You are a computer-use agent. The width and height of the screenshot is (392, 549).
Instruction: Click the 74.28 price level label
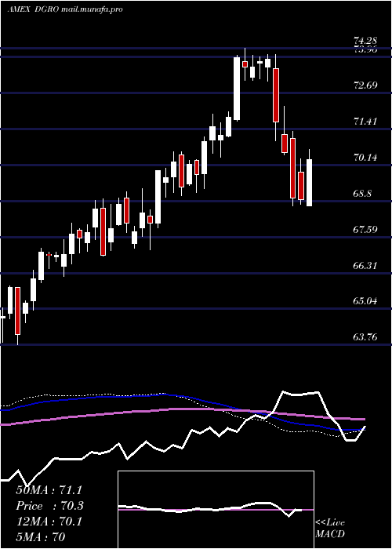tap(366, 41)
